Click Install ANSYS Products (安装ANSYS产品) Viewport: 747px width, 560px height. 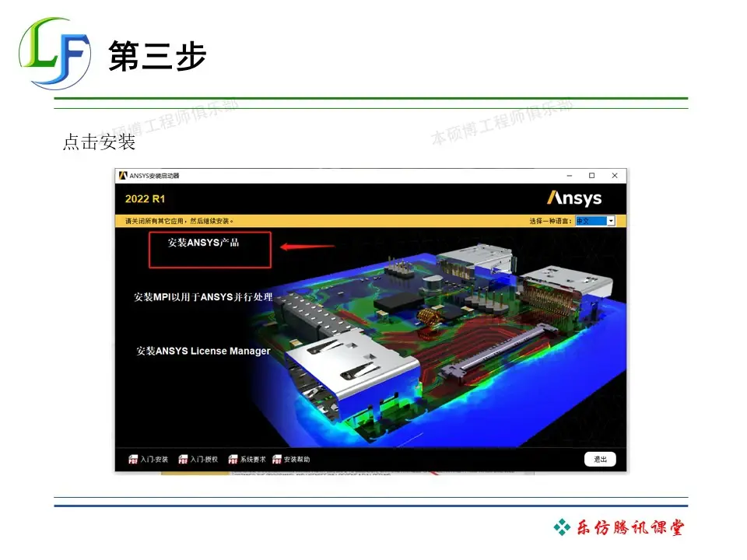pyautogui.click(x=203, y=243)
